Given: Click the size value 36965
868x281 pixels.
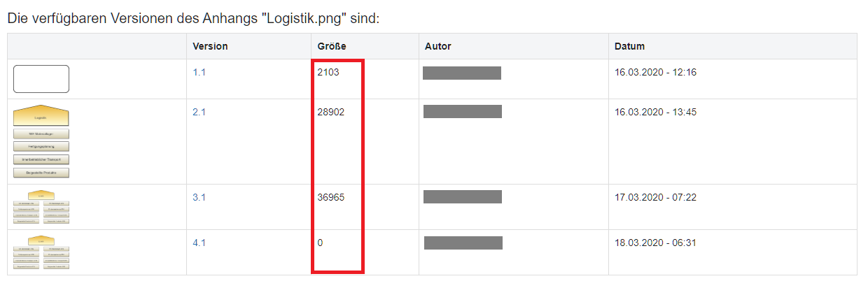Looking at the screenshot, I should pyautogui.click(x=331, y=197).
